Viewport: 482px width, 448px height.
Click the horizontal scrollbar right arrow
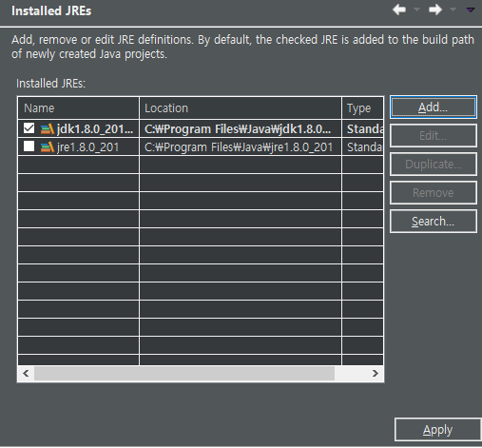[x=376, y=374]
